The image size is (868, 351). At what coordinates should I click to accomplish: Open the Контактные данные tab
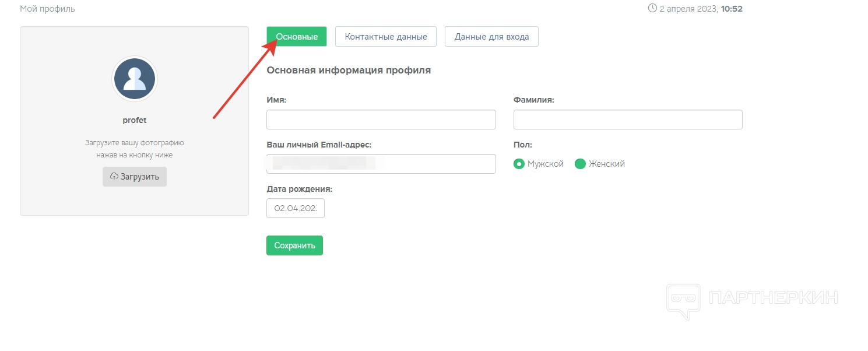click(386, 36)
